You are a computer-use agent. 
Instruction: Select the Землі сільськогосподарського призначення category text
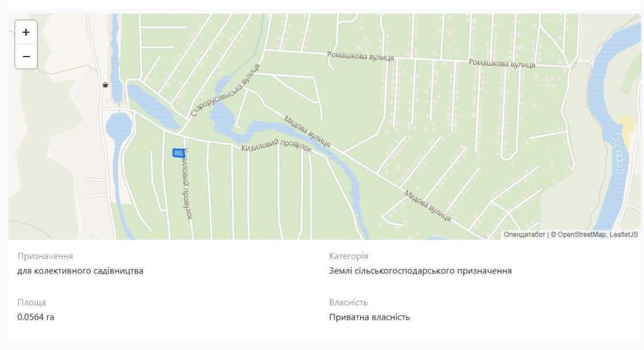(x=420, y=271)
